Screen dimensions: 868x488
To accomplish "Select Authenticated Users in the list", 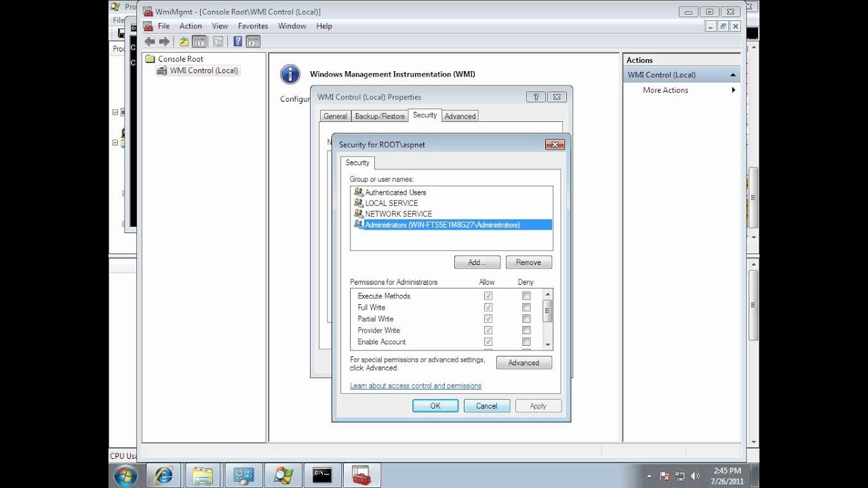I will (396, 192).
